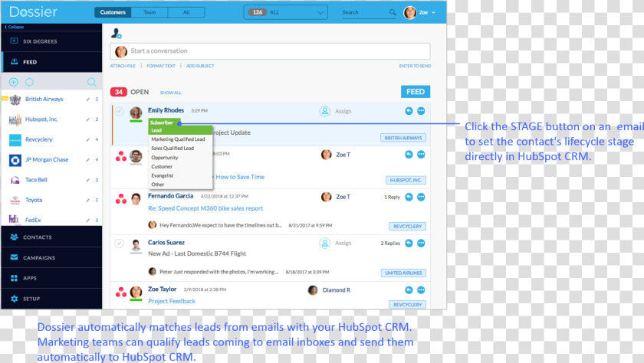Click FORMAT TEXT link
The width and height of the screenshot is (644, 363).
point(161,66)
